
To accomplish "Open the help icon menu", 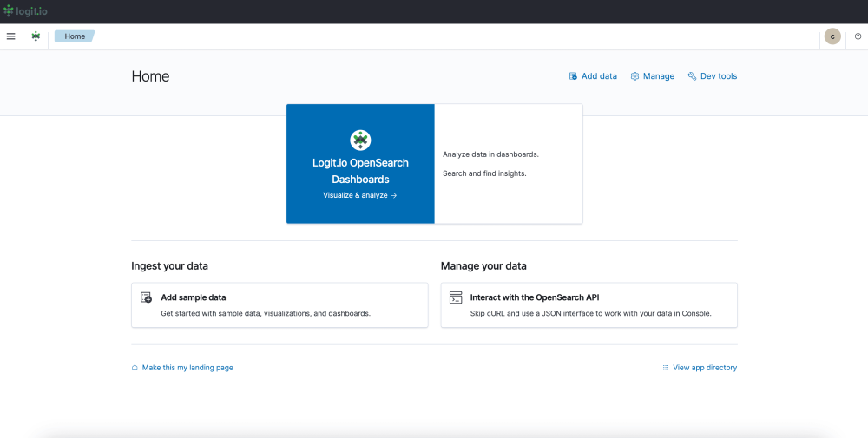I will [858, 36].
